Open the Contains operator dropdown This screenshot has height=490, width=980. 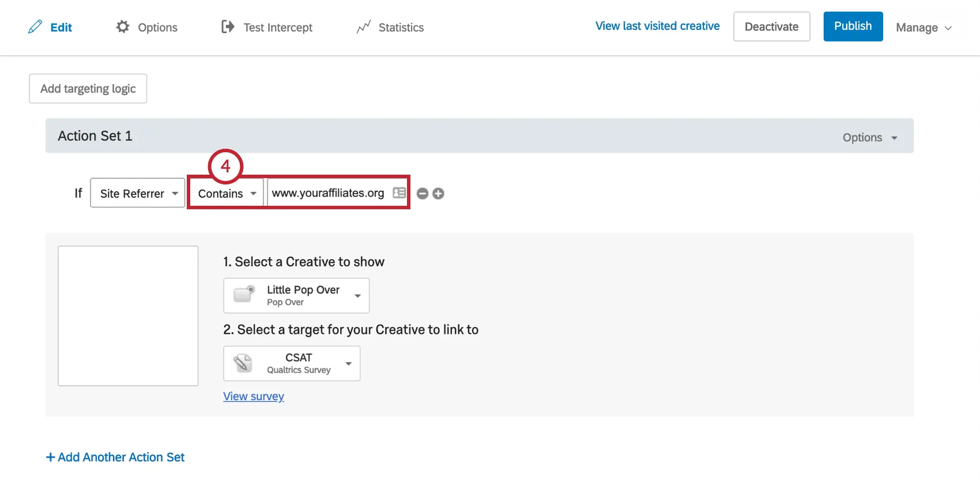coord(226,193)
